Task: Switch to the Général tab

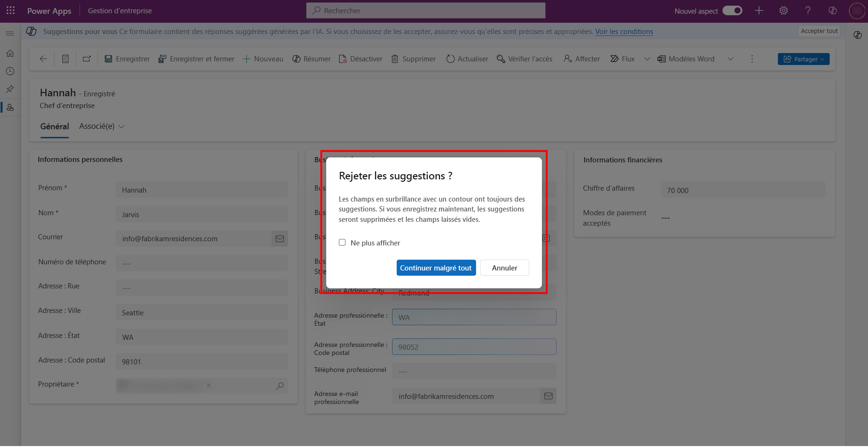Action: pos(54,127)
